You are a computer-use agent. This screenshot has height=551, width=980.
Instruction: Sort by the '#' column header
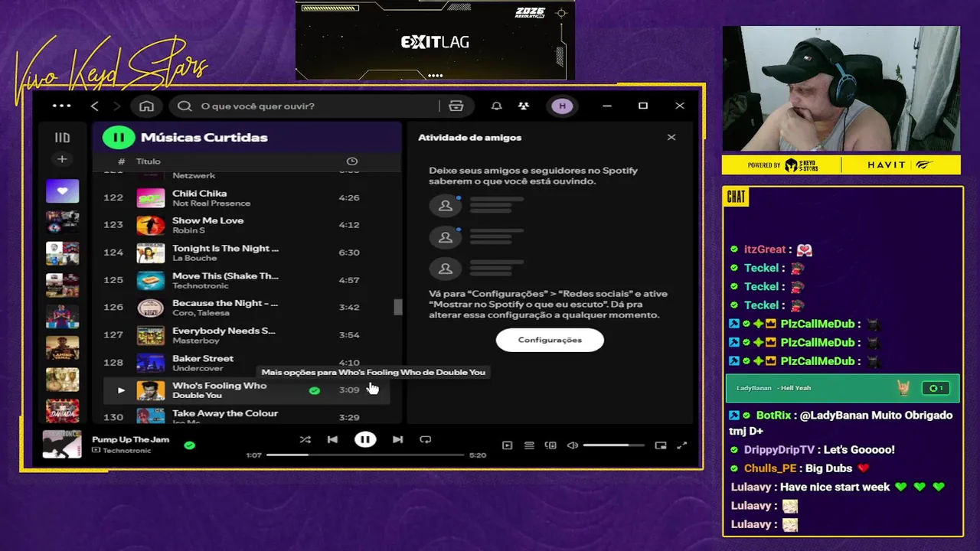(x=121, y=161)
